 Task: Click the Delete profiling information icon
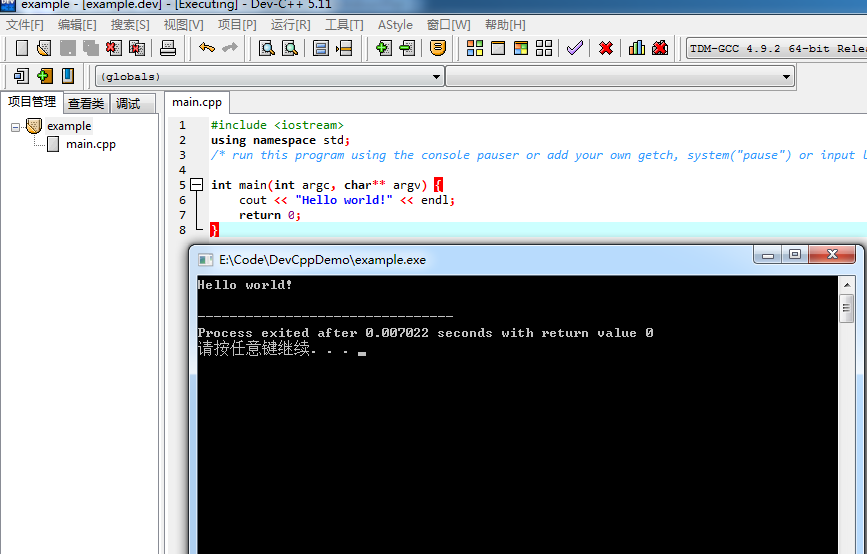point(660,48)
